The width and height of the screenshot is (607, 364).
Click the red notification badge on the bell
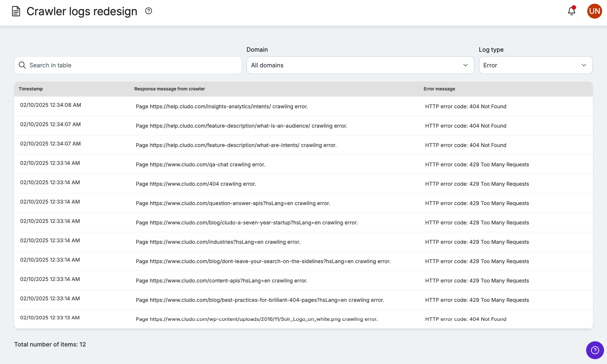tap(575, 7)
